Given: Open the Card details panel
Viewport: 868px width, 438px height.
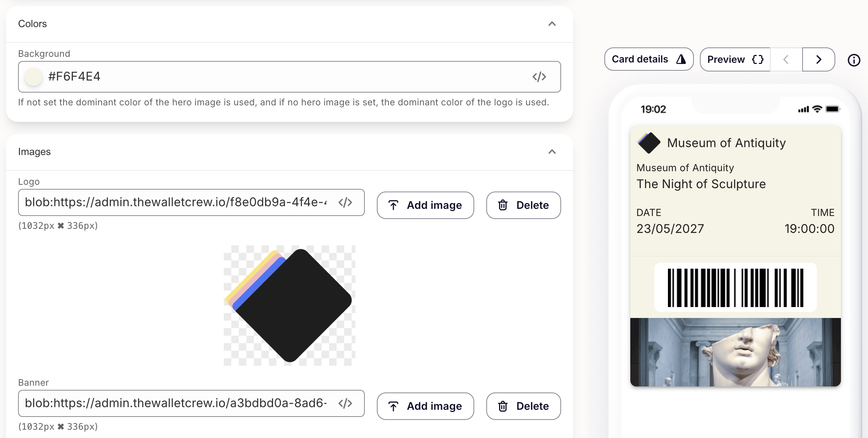Looking at the screenshot, I should 648,59.
